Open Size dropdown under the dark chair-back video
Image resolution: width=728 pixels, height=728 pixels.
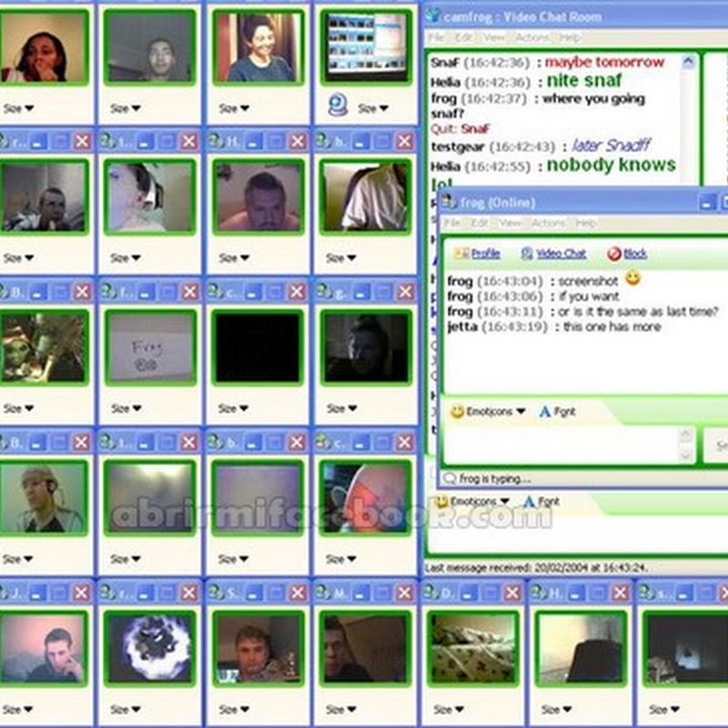coord(557,709)
